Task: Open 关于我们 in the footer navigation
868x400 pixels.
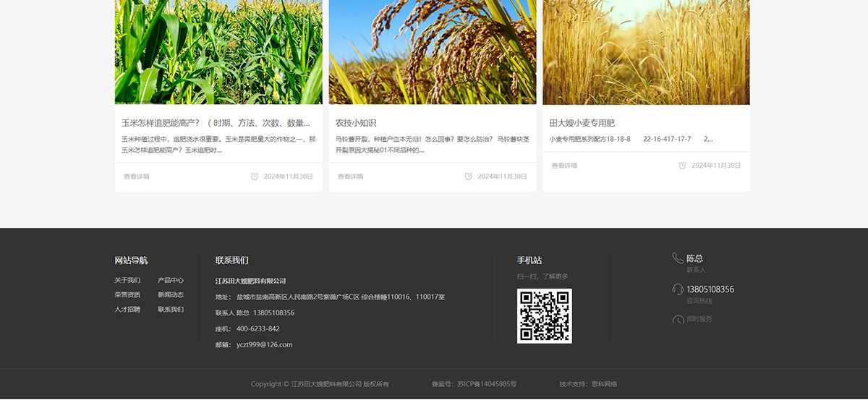Action: (x=127, y=281)
